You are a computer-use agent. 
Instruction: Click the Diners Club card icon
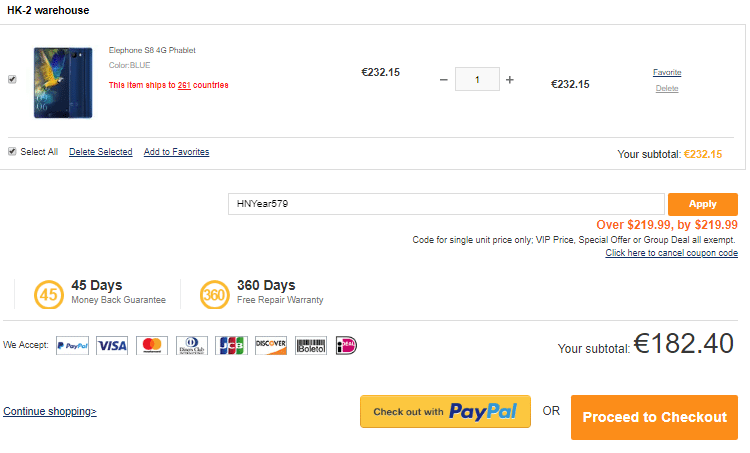point(192,345)
